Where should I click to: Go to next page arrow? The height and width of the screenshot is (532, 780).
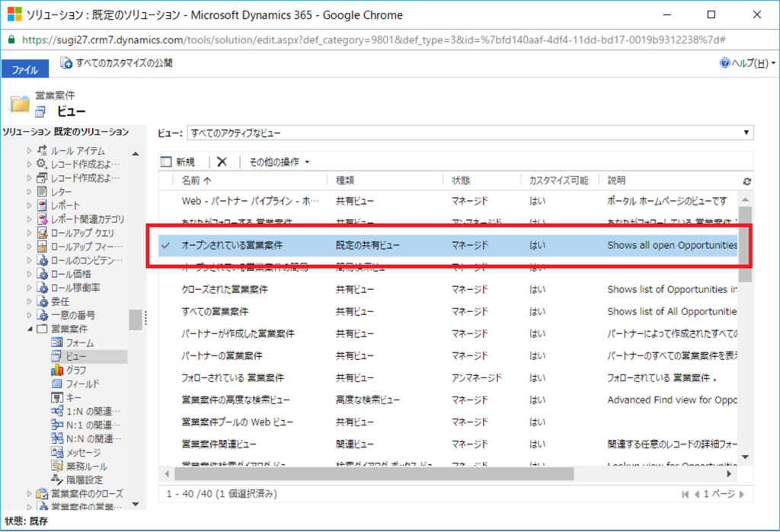pyautogui.click(x=742, y=494)
